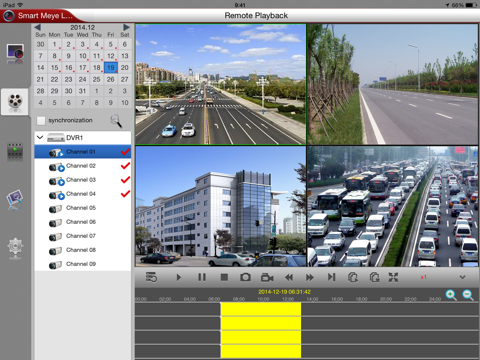Viewport: 480px width, 360px height.
Task: Collapse the DVR1 device tree
Action: click(40, 137)
